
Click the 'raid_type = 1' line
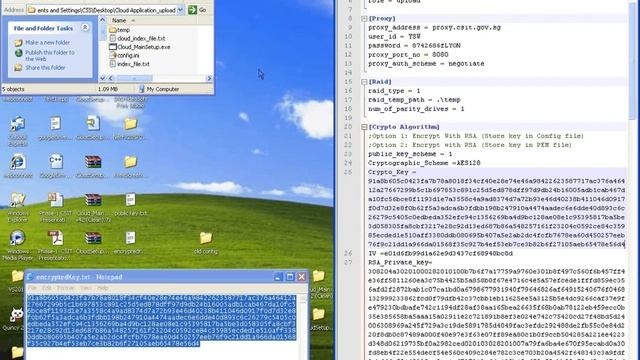394,91
